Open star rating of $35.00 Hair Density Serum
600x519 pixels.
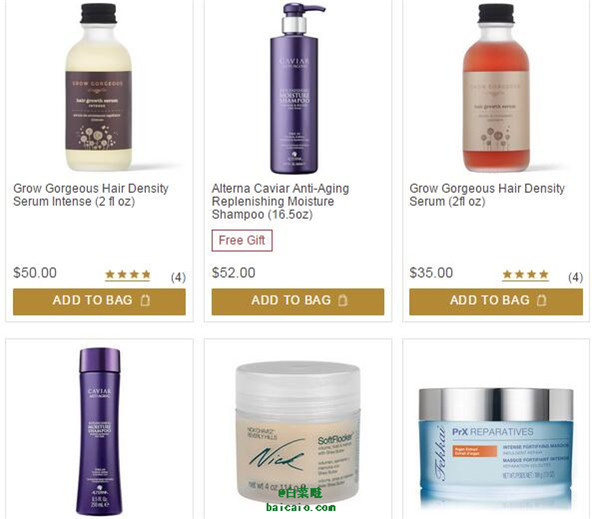point(525,275)
